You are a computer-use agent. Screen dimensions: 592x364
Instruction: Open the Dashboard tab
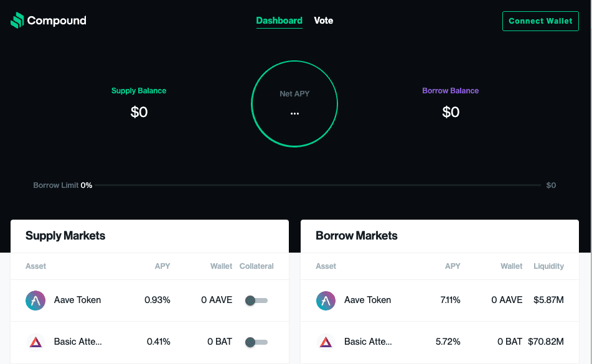pos(279,21)
